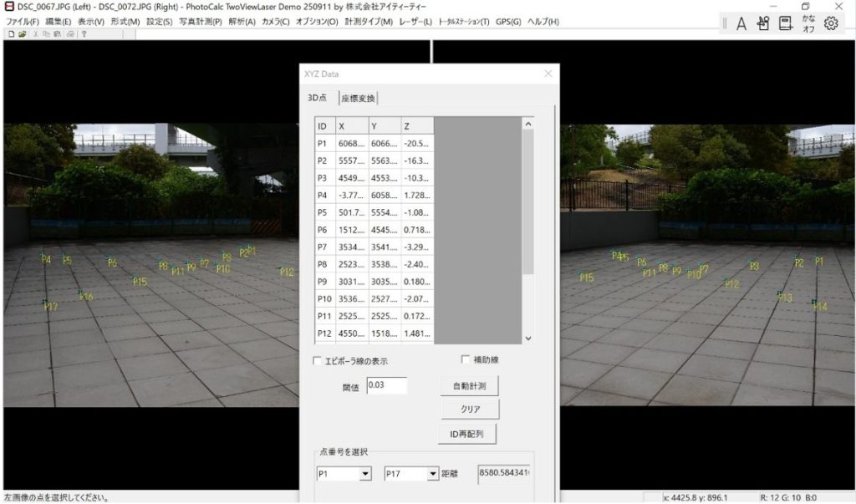Click the X column header

point(352,126)
